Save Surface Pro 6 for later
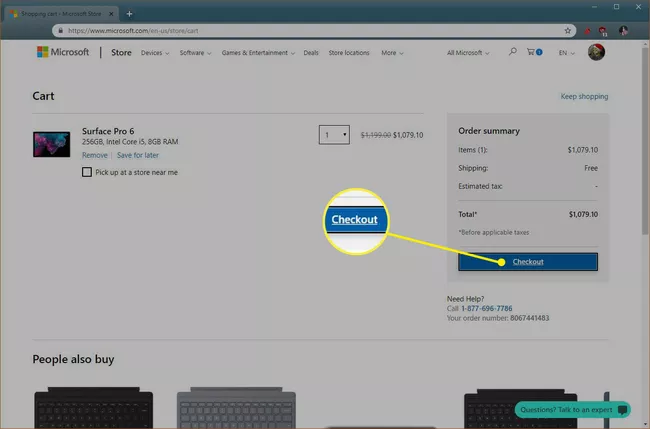The width and height of the screenshot is (650, 429). coord(138,155)
